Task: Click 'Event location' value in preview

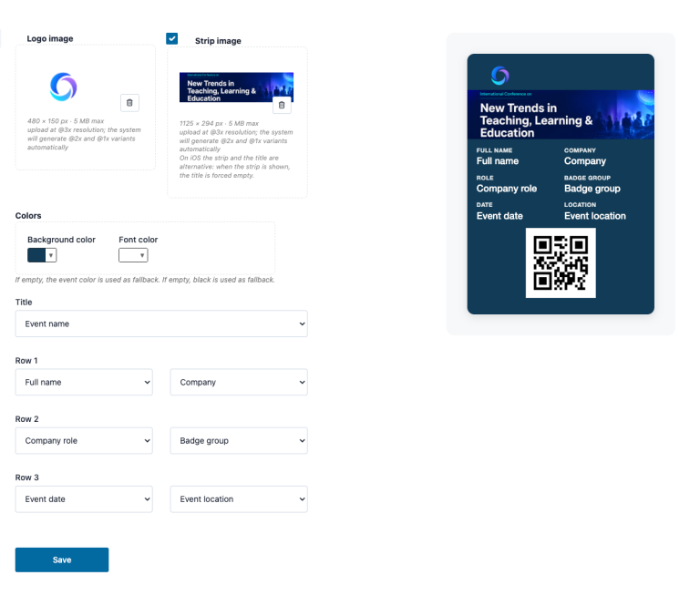Action: pos(594,216)
